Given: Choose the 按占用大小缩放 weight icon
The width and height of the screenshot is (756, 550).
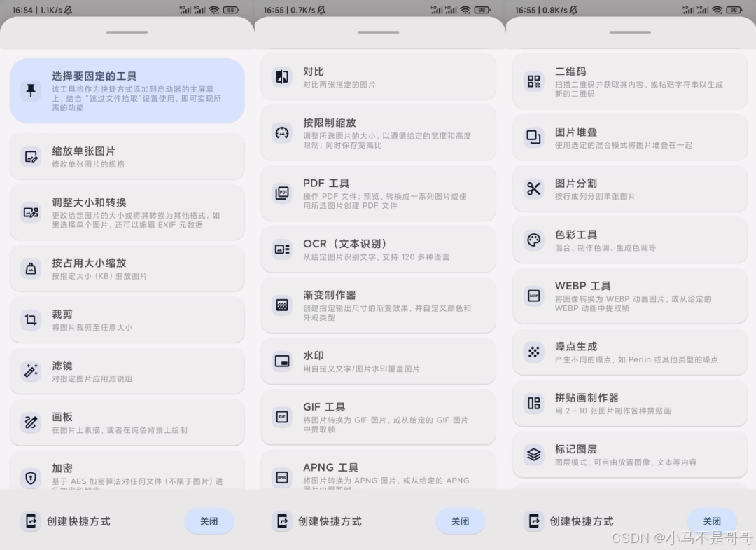Looking at the screenshot, I should pos(31,269).
